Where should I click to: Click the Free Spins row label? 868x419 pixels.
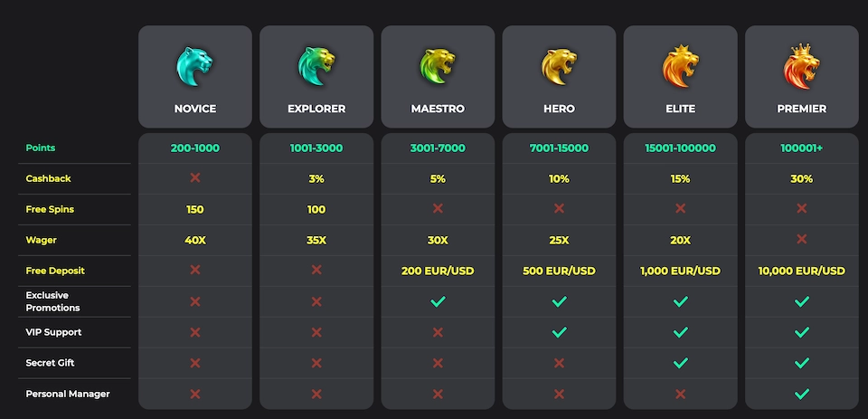click(50, 209)
